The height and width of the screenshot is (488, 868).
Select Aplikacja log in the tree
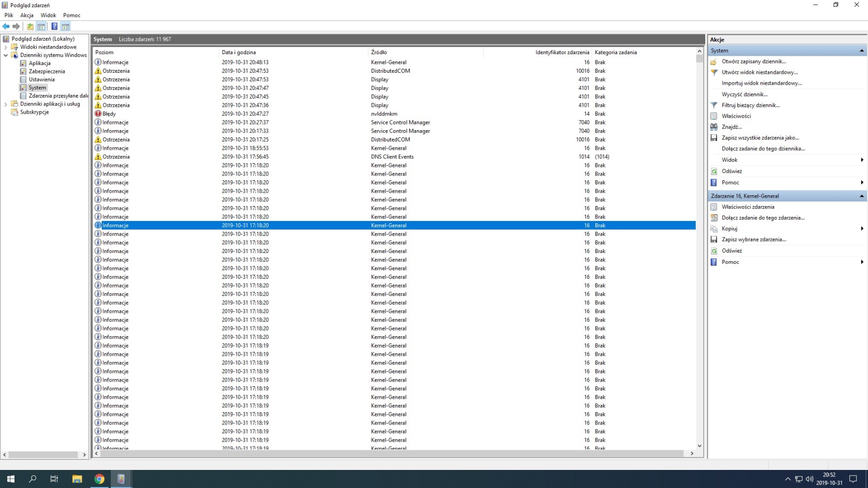39,64
